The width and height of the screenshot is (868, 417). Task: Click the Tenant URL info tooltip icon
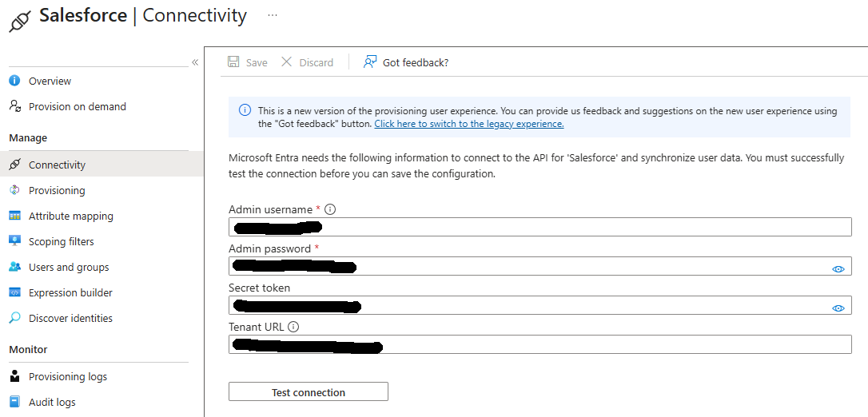pyautogui.click(x=293, y=327)
